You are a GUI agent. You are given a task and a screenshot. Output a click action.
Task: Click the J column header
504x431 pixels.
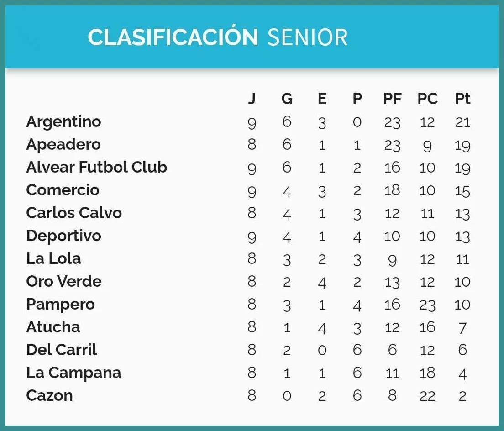[x=252, y=99]
